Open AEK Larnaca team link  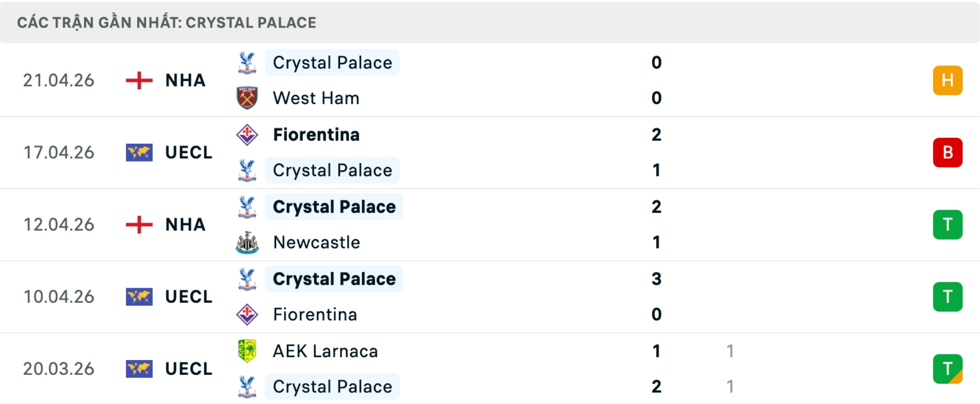tap(325, 351)
